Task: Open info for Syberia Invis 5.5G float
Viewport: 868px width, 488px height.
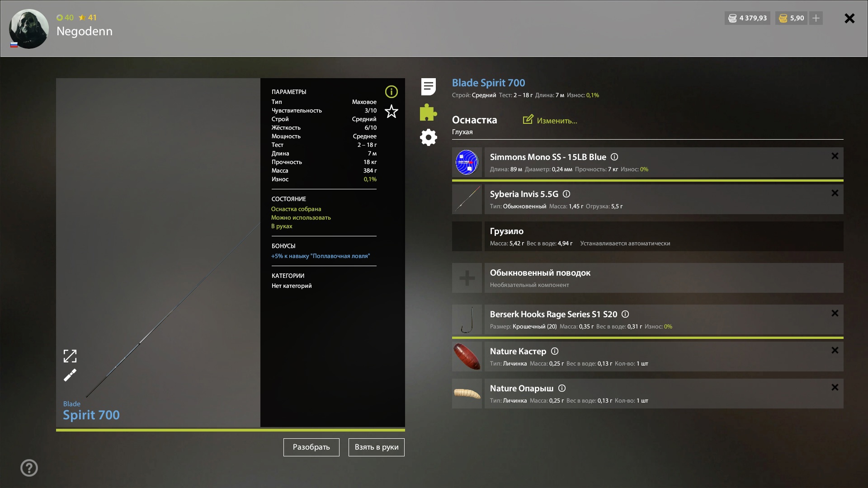Action: click(566, 194)
